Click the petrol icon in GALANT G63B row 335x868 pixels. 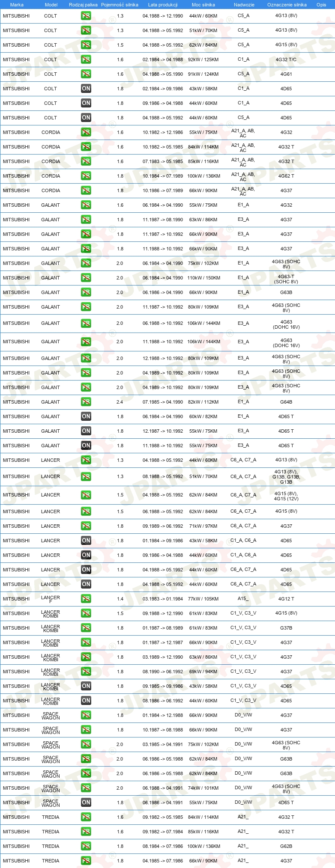point(86,292)
